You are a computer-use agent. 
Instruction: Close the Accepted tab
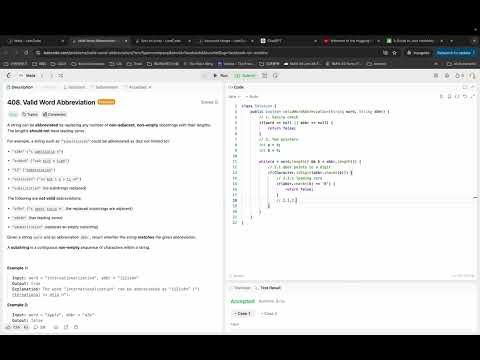coord(150,87)
